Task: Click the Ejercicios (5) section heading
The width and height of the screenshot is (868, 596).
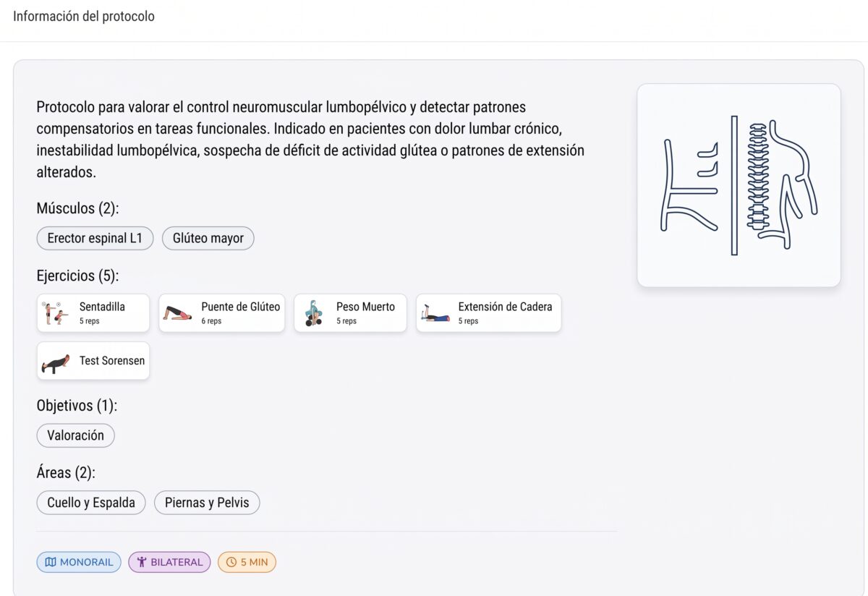Action: click(x=77, y=276)
